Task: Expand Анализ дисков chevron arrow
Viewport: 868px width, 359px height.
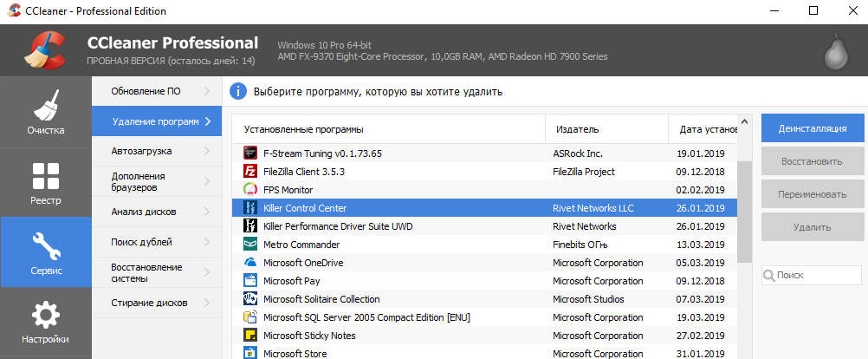Action: 207,212
